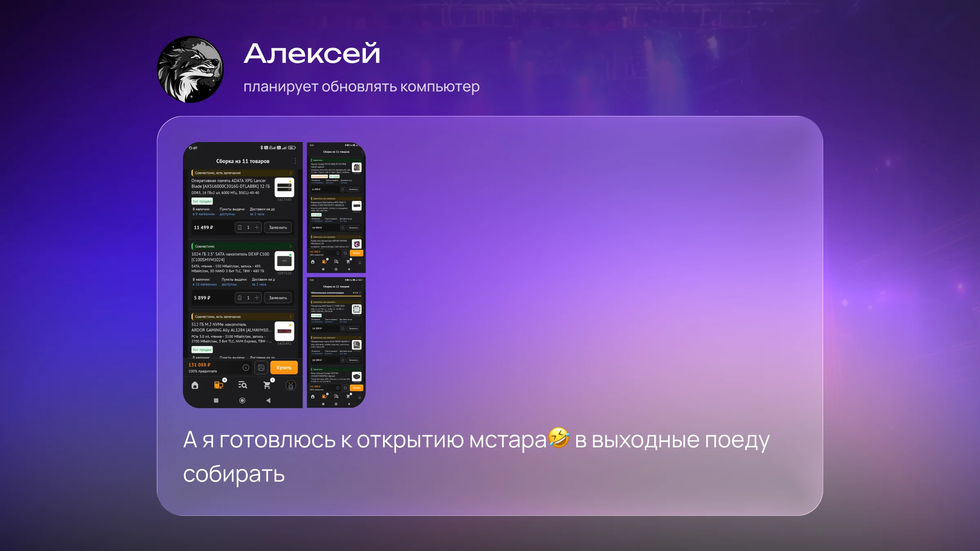Open the three-dot build options menu
980x551 pixels.
point(295,161)
